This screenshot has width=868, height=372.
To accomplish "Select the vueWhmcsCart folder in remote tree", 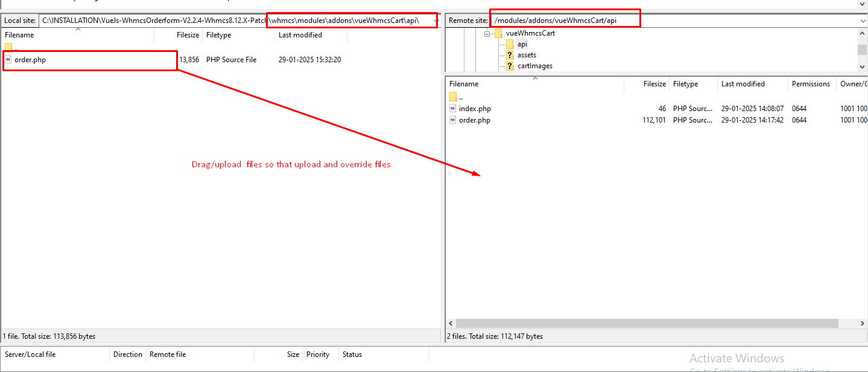I will point(530,33).
